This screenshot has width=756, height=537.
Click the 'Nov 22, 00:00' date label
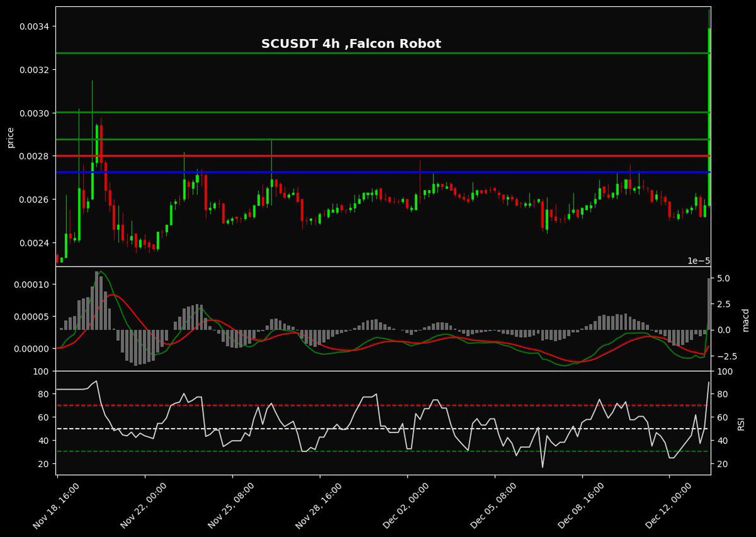coord(143,505)
